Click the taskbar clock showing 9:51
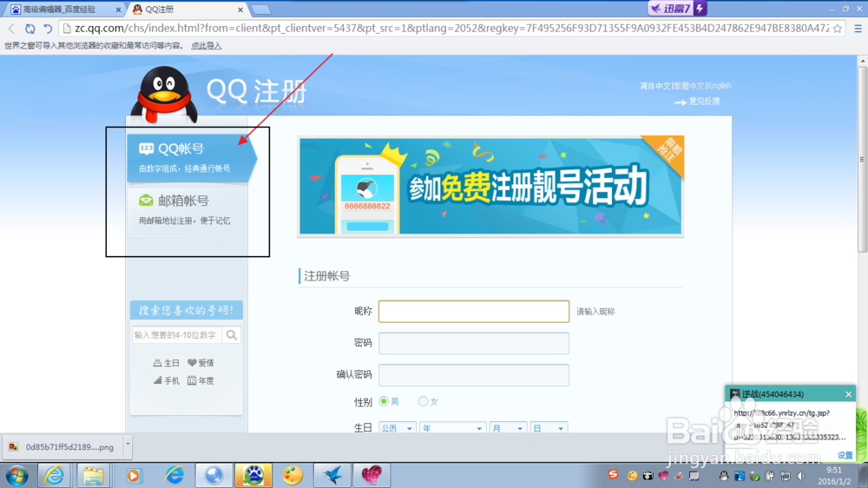The width and height of the screenshot is (868, 488). click(833, 476)
